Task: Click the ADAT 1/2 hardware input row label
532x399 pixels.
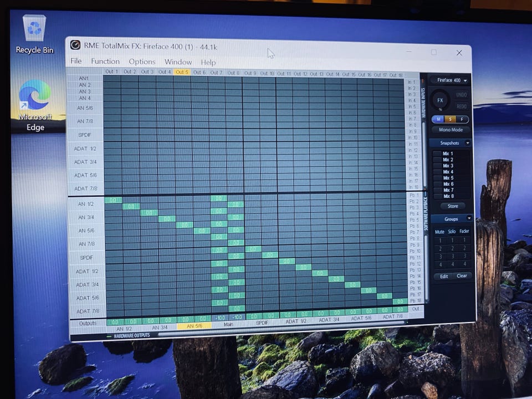Action: click(x=85, y=149)
